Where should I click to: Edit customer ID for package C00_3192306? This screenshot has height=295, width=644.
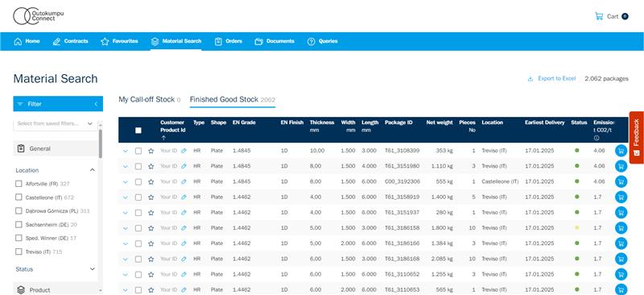click(184, 181)
